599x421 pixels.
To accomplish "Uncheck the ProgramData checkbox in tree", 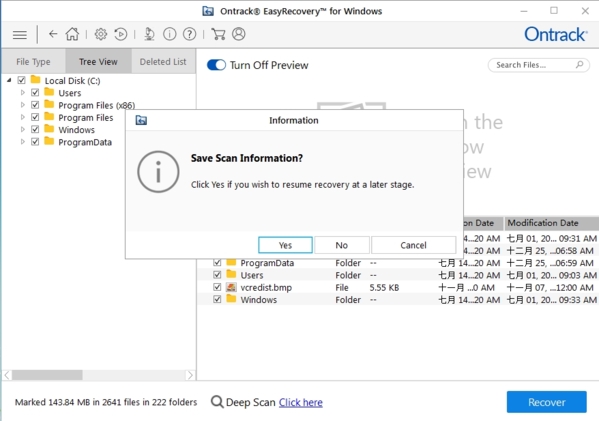I will tap(35, 142).
